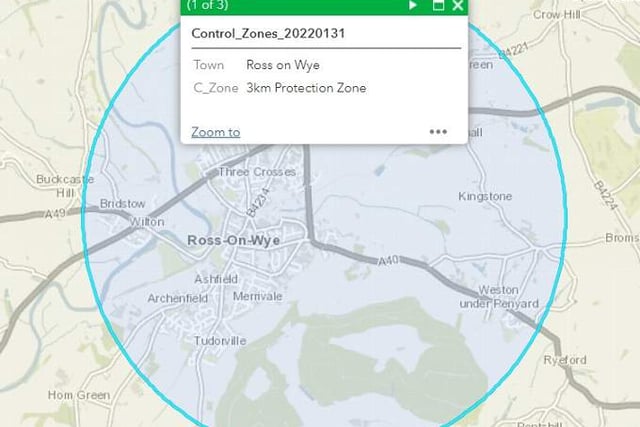Select the Control_Zones_20220131 title text

point(268,33)
